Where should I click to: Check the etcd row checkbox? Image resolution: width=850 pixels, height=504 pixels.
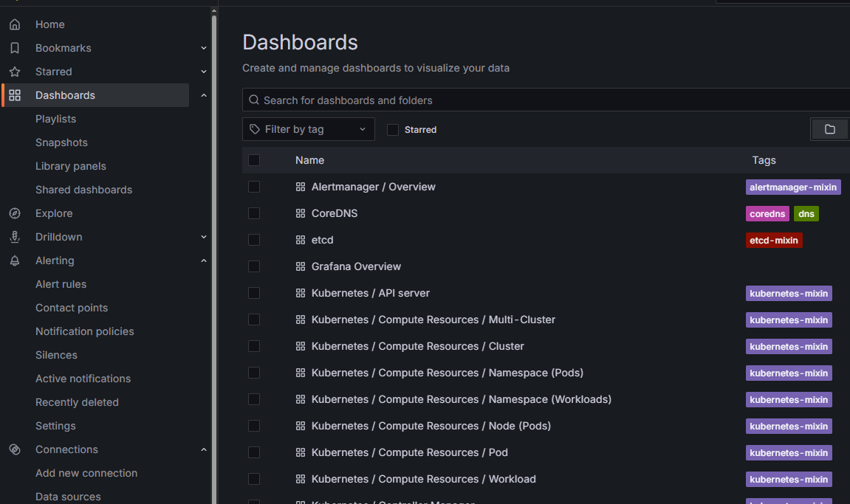click(254, 240)
